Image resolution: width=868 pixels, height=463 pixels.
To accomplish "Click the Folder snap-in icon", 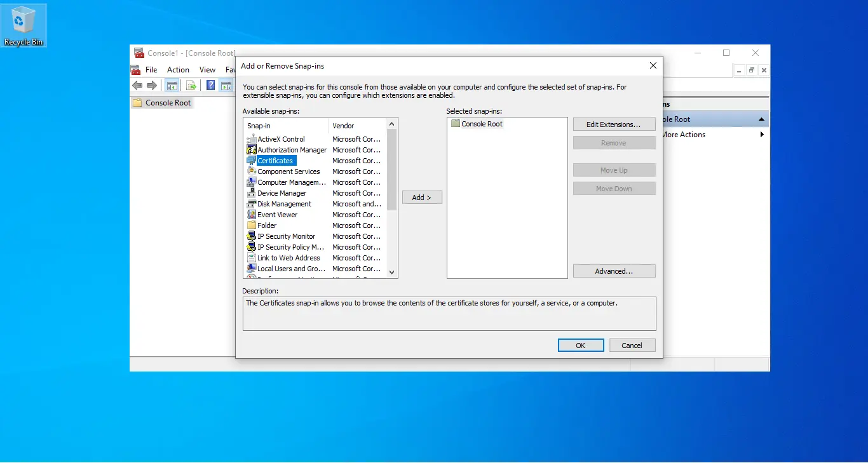I will pos(252,225).
